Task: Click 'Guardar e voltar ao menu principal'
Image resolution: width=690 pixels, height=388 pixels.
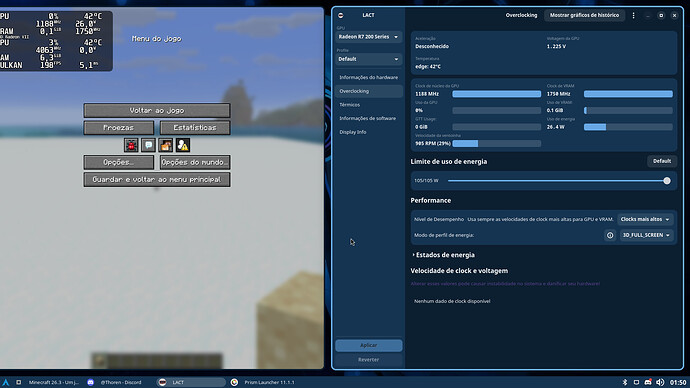Action: click(x=157, y=179)
